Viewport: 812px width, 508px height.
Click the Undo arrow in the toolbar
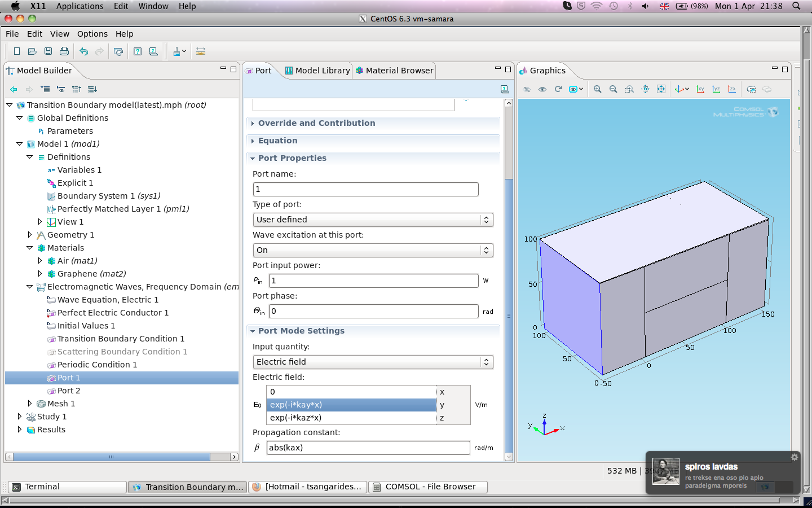point(83,51)
